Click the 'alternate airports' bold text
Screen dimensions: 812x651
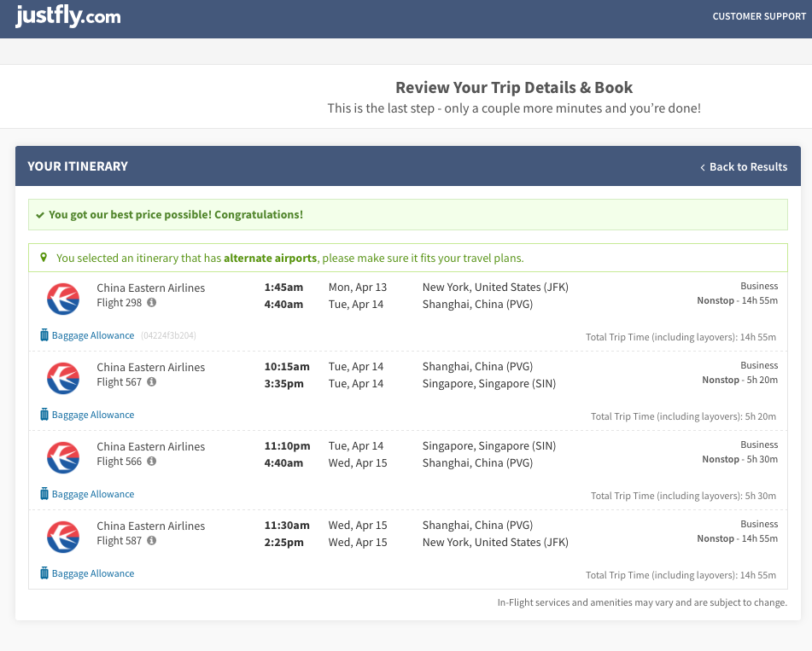pos(271,258)
